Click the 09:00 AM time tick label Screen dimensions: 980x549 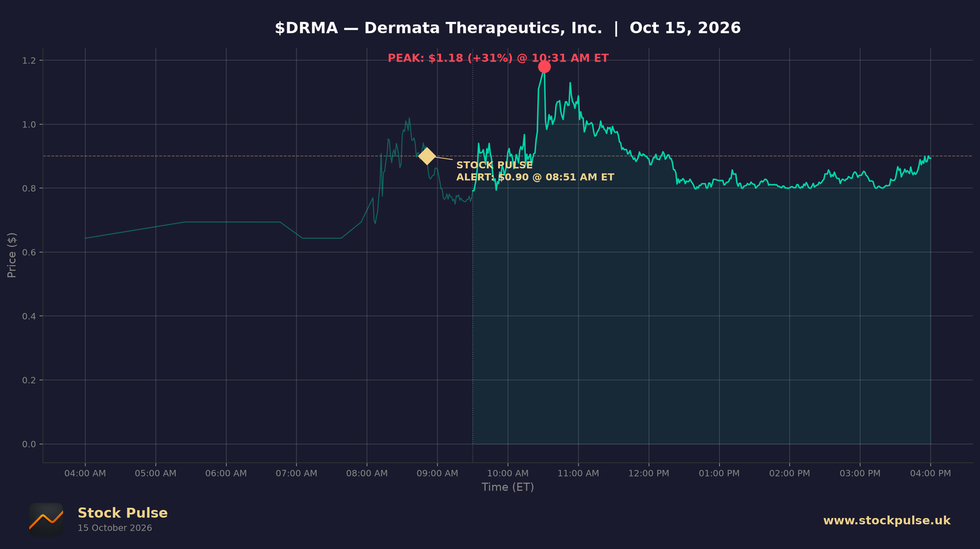point(437,473)
